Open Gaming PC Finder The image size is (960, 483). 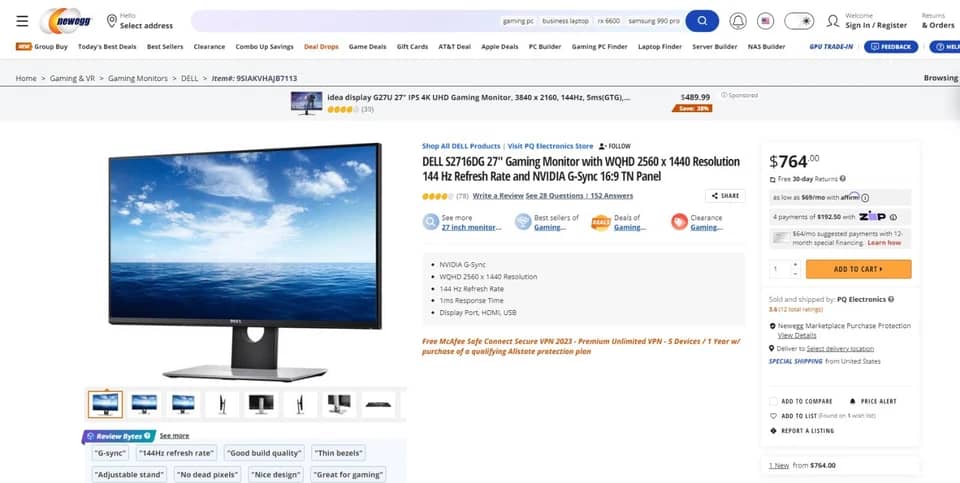click(599, 47)
